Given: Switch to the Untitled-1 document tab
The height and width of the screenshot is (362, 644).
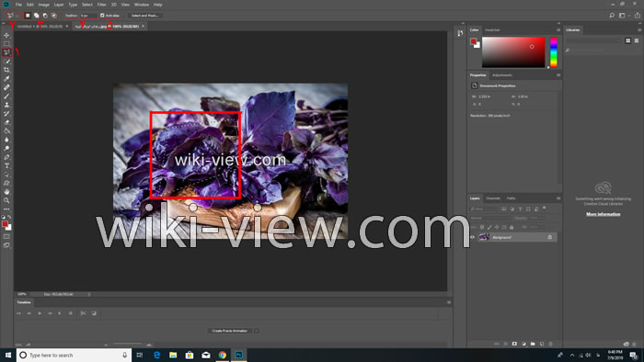Looking at the screenshot, I should click(40, 27).
